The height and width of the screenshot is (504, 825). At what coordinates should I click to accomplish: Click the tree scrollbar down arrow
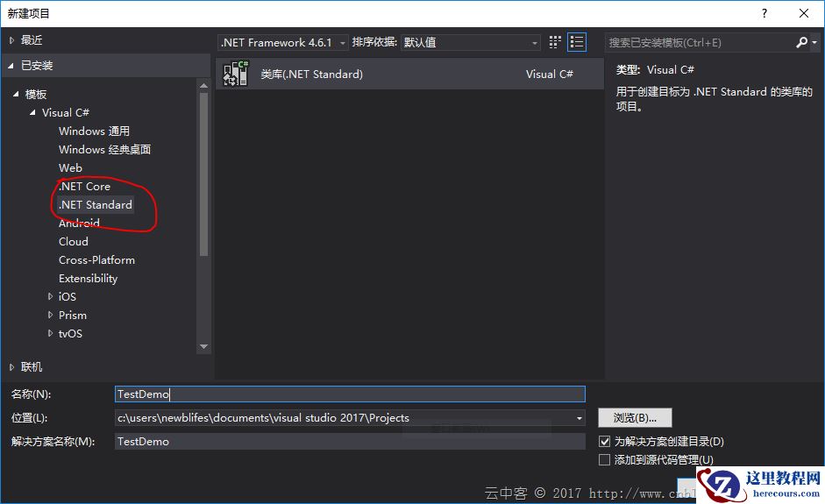tap(204, 347)
